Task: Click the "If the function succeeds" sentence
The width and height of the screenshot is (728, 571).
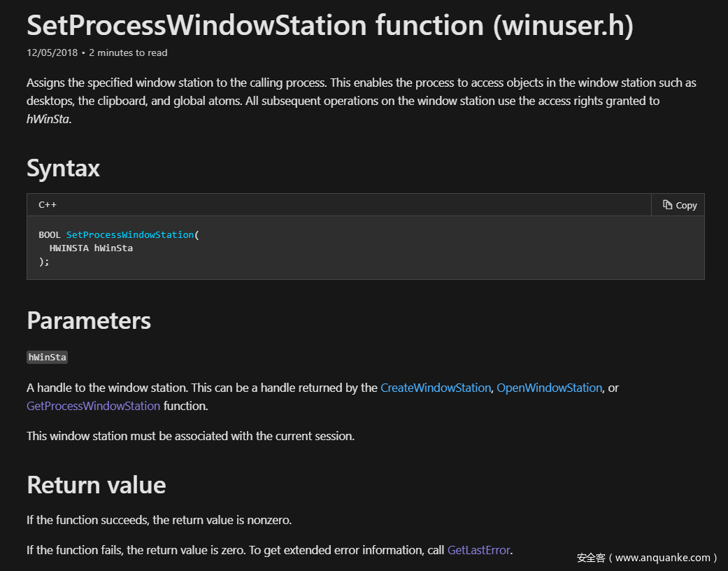Action: tap(159, 521)
